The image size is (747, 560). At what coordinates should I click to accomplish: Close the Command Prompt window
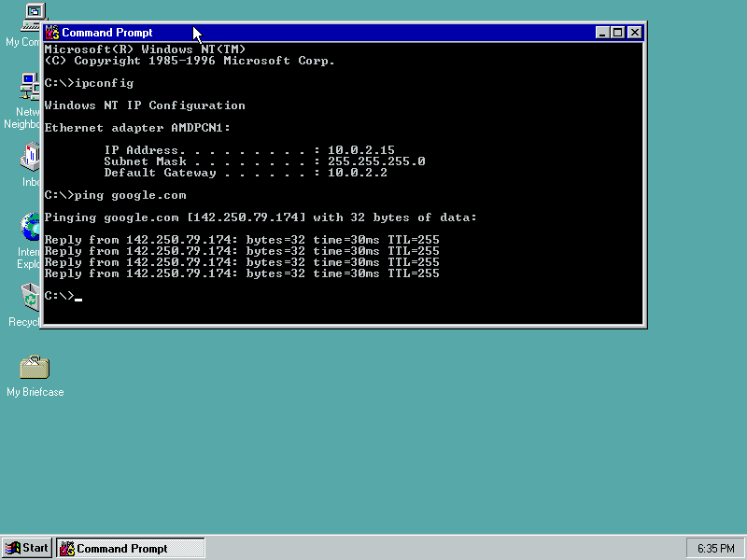[634, 33]
